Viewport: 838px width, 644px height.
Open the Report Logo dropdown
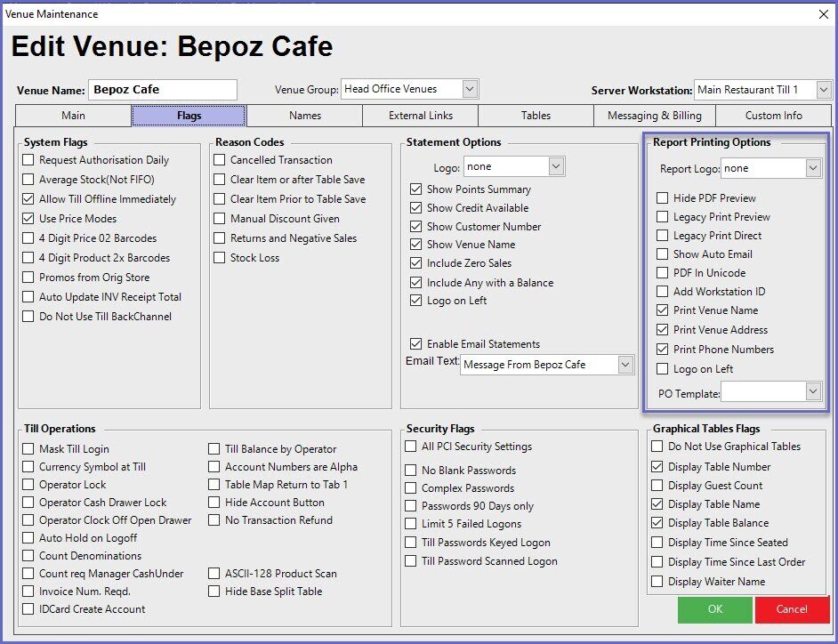(x=813, y=168)
